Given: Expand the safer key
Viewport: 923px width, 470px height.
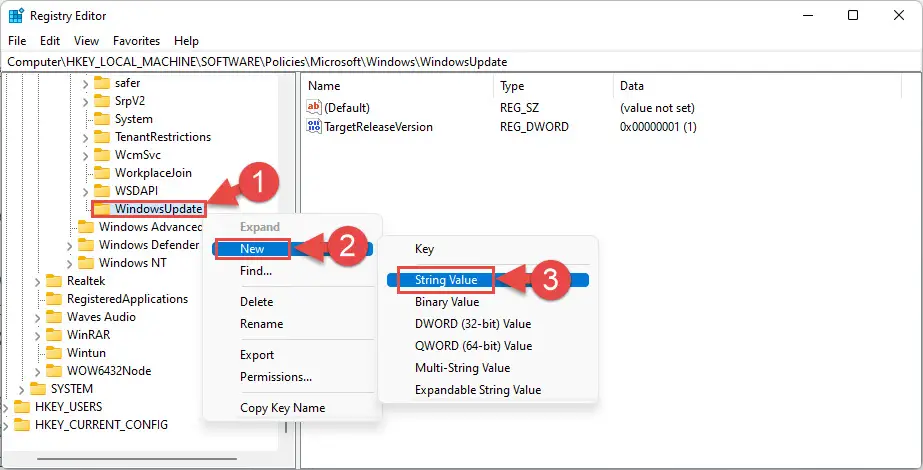Looking at the screenshot, I should tap(85, 83).
